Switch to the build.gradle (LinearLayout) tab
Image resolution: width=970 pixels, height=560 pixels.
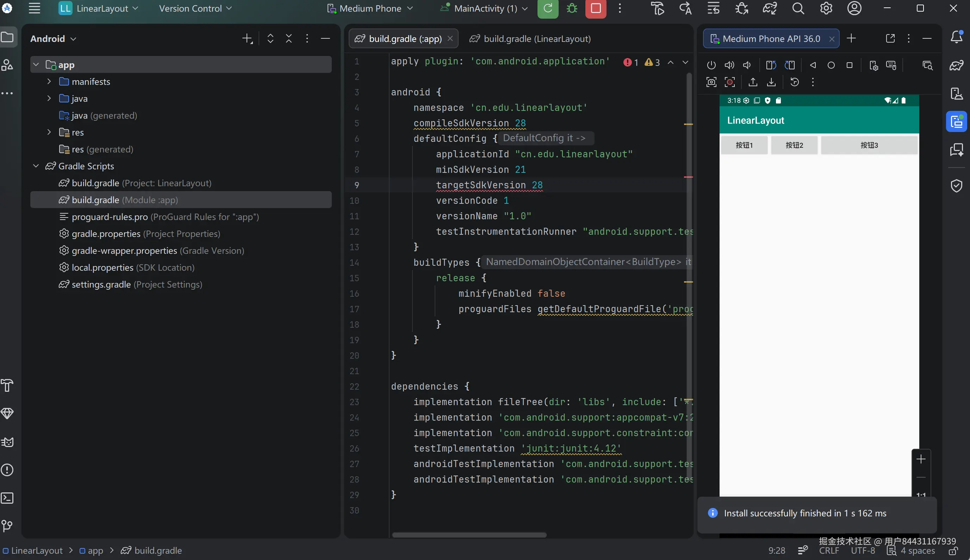(x=536, y=39)
